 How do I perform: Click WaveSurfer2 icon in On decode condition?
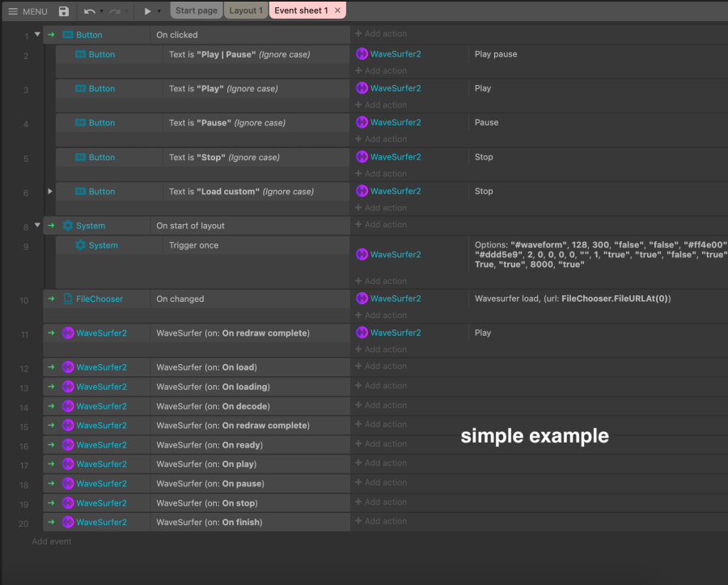pyautogui.click(x=68, y=406)
